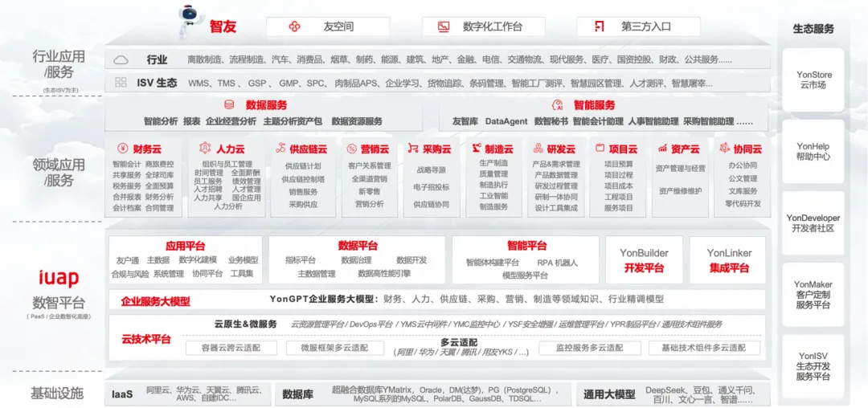Select the 基础技术组件多云适配 box
This screenshot has width=868, height=408.
(x=703, y=348)
